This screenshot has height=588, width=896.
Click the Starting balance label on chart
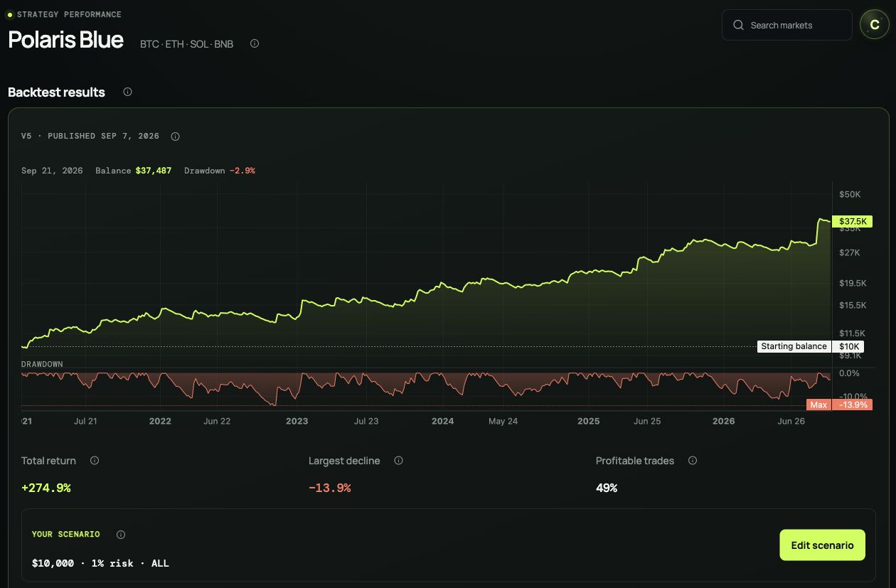tap(794, 346)
